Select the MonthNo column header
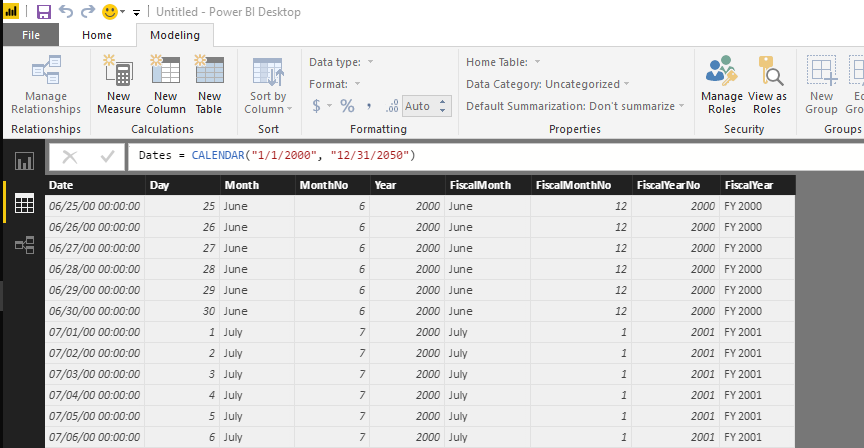Screen dimensions: 864x448 (x=332, y=185)
